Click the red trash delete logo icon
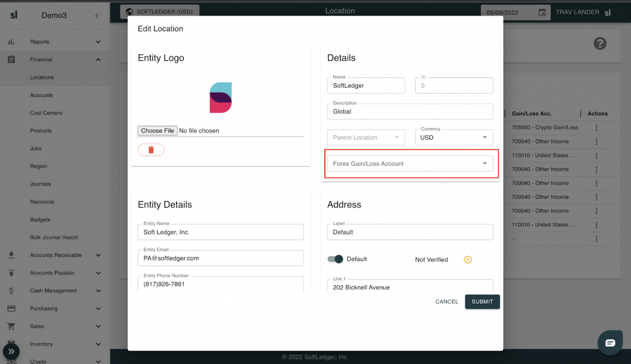 [151, 150]
